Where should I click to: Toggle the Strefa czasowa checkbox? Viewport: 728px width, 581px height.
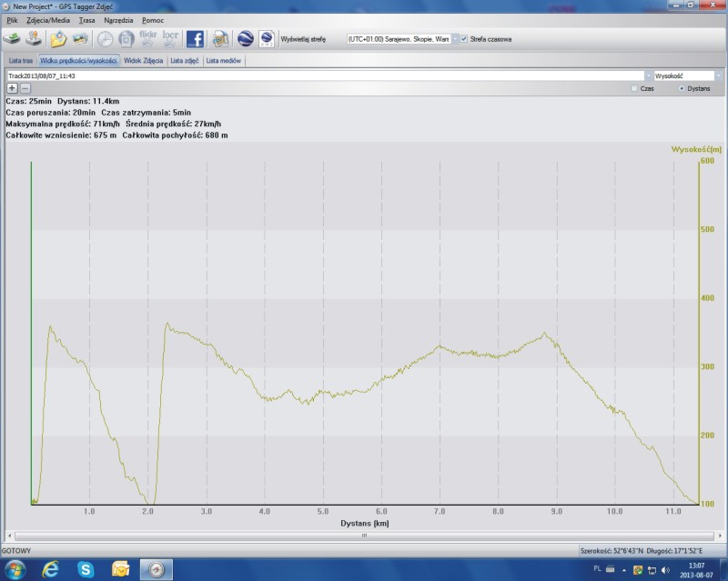464,39
